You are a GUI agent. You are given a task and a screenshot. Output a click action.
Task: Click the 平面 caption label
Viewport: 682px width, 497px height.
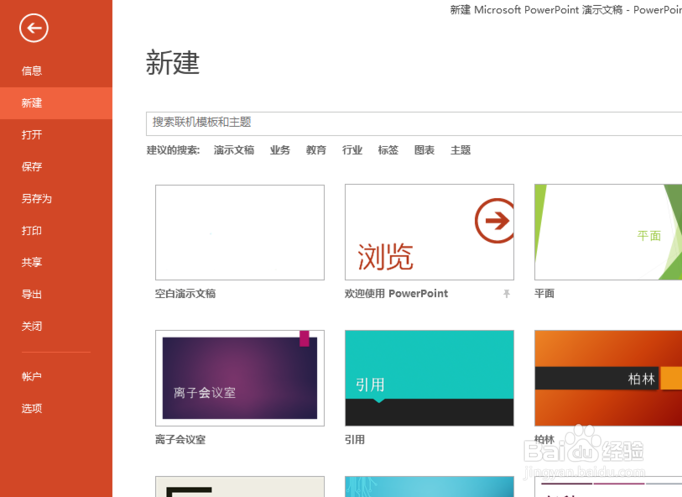(x=545, y=294)
